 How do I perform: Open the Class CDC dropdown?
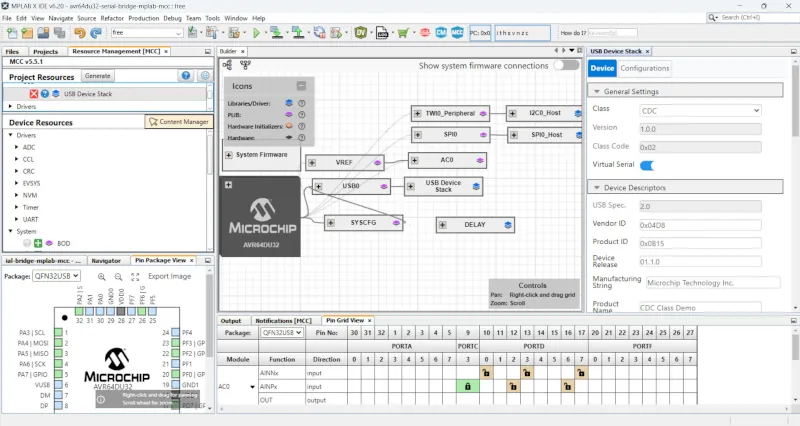click(x=701, y=111)
